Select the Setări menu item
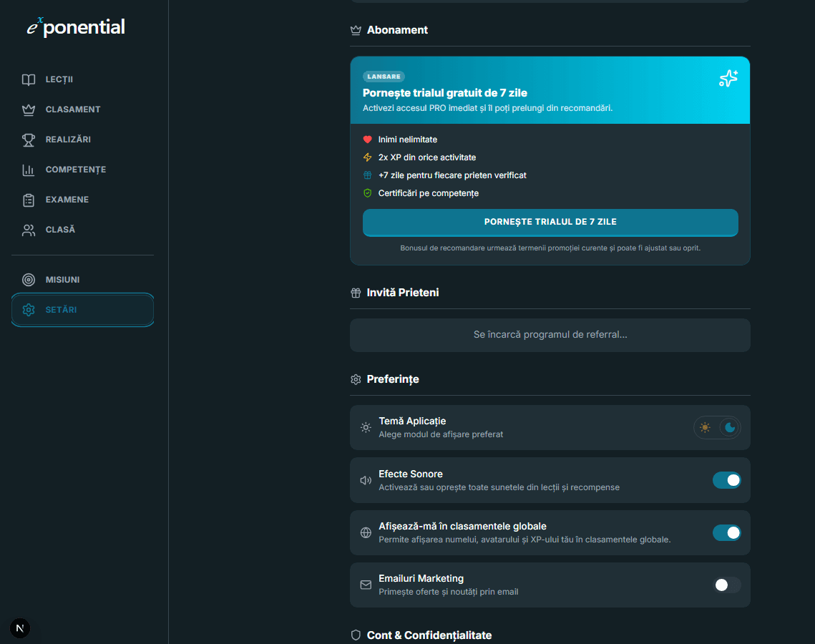This screenshot has height=644, width=815. tap(82, 310)
